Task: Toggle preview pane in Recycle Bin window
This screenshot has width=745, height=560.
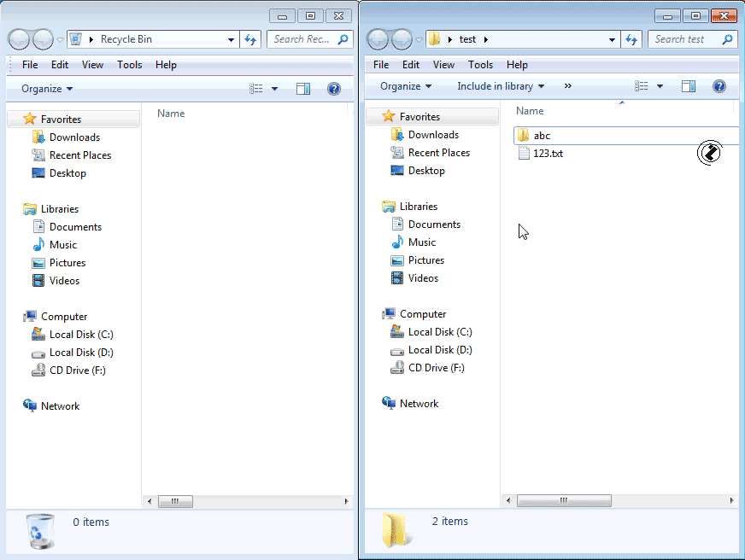Action: [302, 89]
